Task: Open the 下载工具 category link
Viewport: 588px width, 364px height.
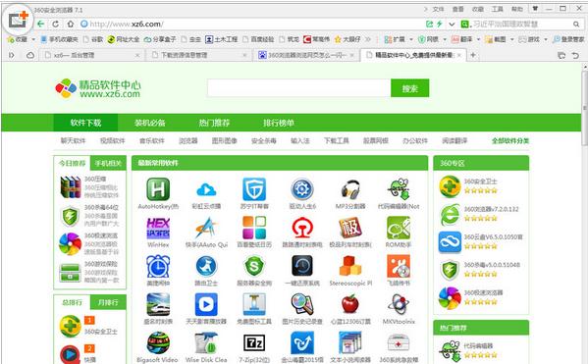Action: coord(337,141)
